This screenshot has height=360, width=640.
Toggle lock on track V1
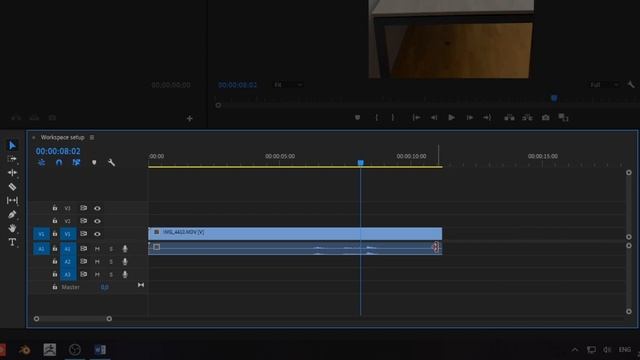click(55, 234)
